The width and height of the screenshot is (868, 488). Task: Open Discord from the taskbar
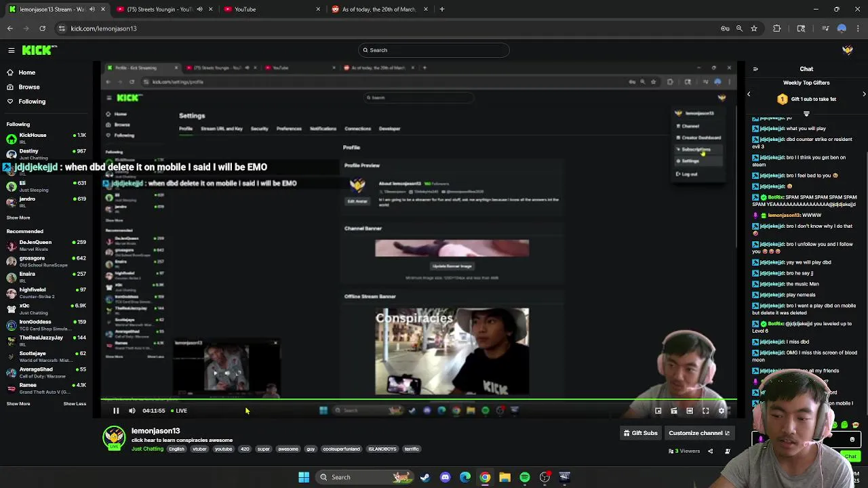click(445, 477)
